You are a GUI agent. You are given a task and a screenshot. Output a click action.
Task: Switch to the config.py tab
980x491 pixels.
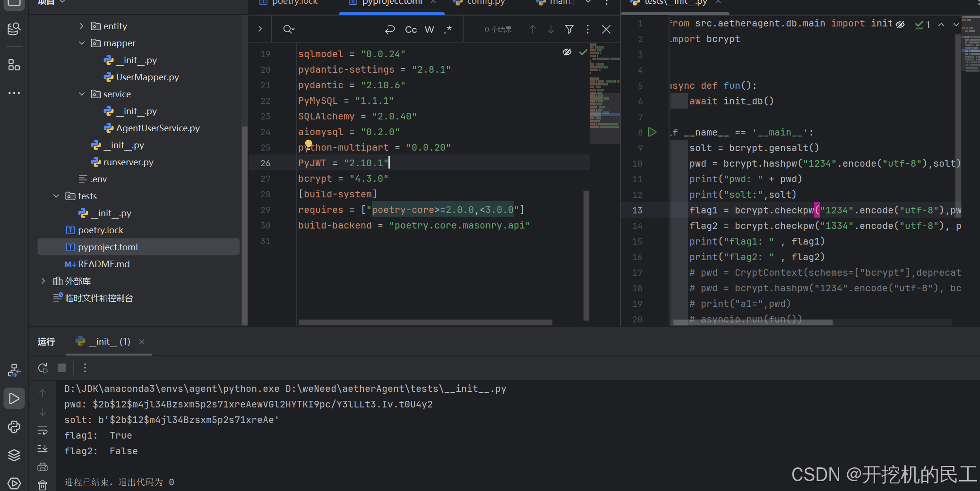point(485,2)
